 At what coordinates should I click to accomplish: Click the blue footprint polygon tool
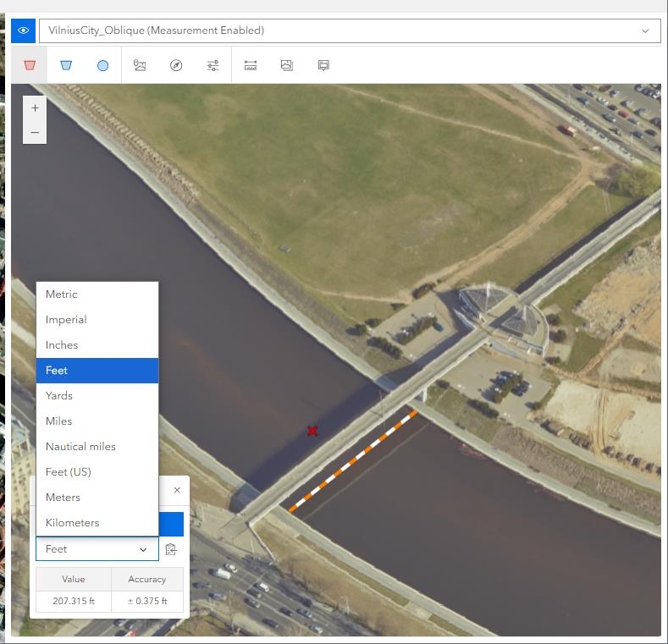pos(66,65)
